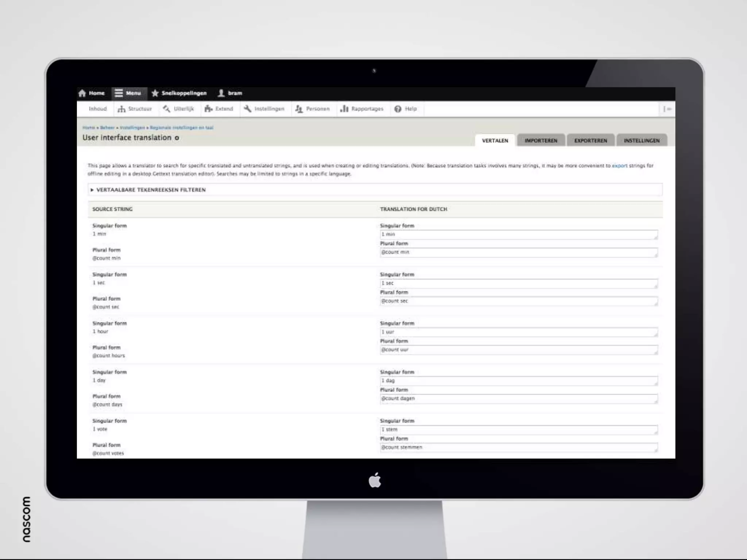Click the Home house icon

click(x=82, y=93)
